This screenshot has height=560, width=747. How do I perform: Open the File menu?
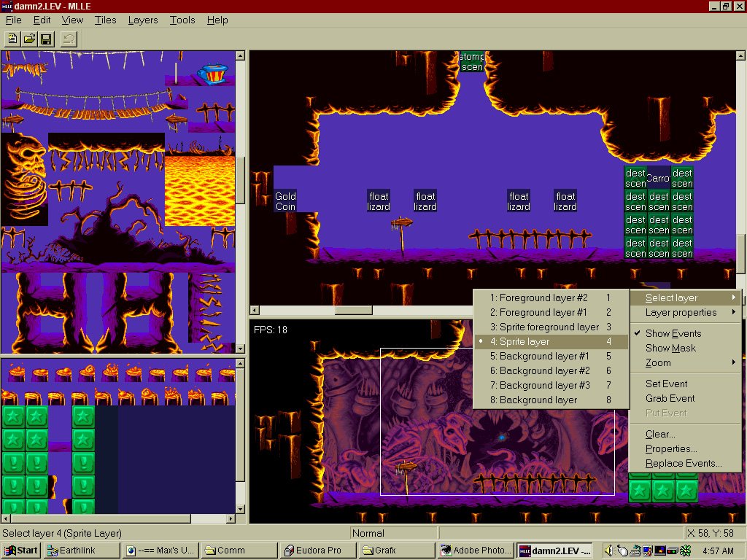13,20
